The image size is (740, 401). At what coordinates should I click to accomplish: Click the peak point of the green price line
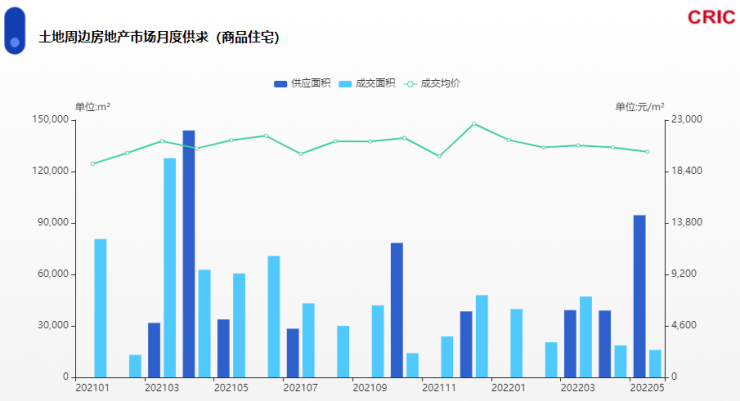coord(474,124)
